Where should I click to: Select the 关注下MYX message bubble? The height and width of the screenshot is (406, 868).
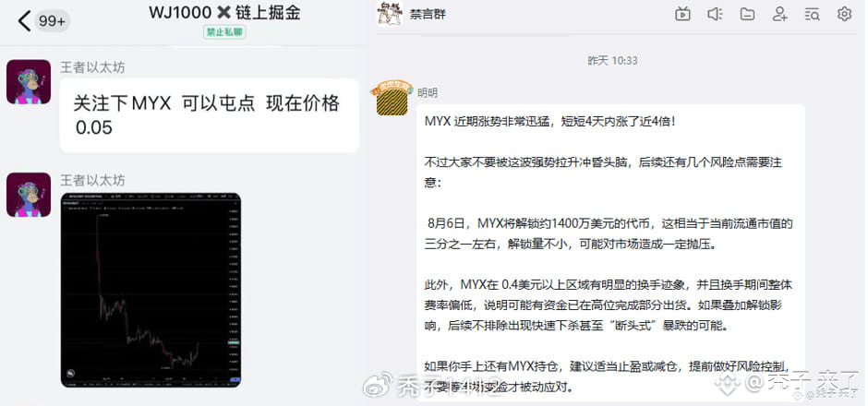coord(210,115)
